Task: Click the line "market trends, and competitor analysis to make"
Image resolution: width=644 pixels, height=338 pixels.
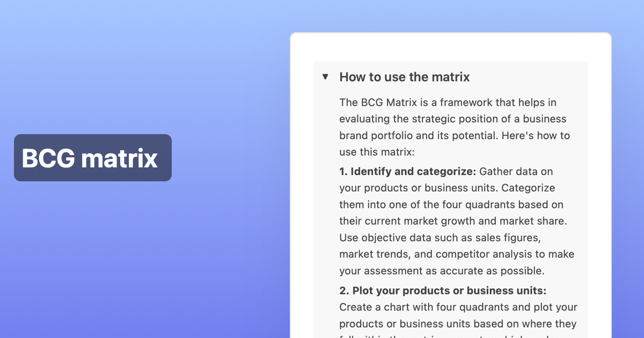Action: 457,254
